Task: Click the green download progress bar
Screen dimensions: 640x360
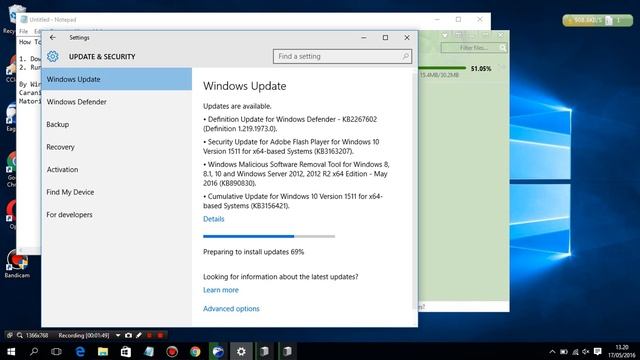Action: [442, 68]
